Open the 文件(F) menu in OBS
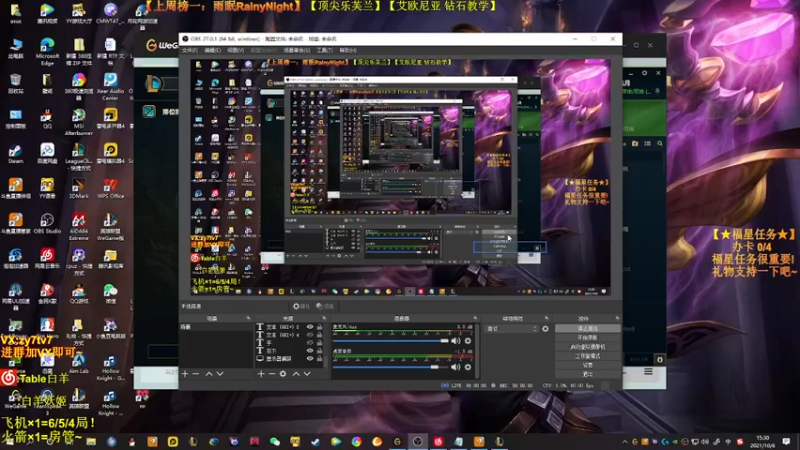Image resolution: width=800 pixels, height=450 pixels. [189, 51]
